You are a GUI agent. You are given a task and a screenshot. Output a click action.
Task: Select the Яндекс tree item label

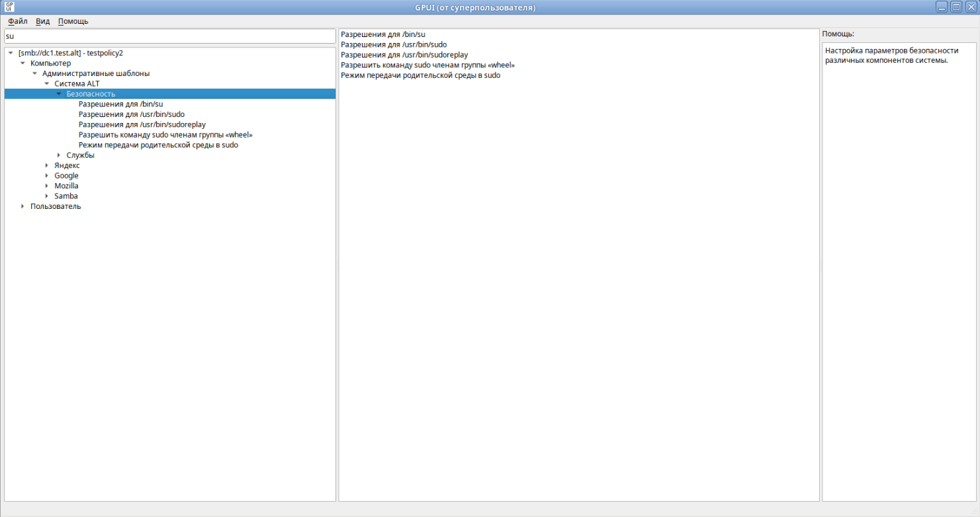[x=67, y=165]
